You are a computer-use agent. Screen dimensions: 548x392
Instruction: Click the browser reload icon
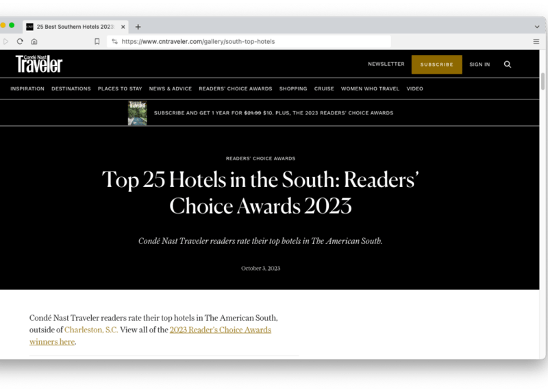[x=20, y=41]
